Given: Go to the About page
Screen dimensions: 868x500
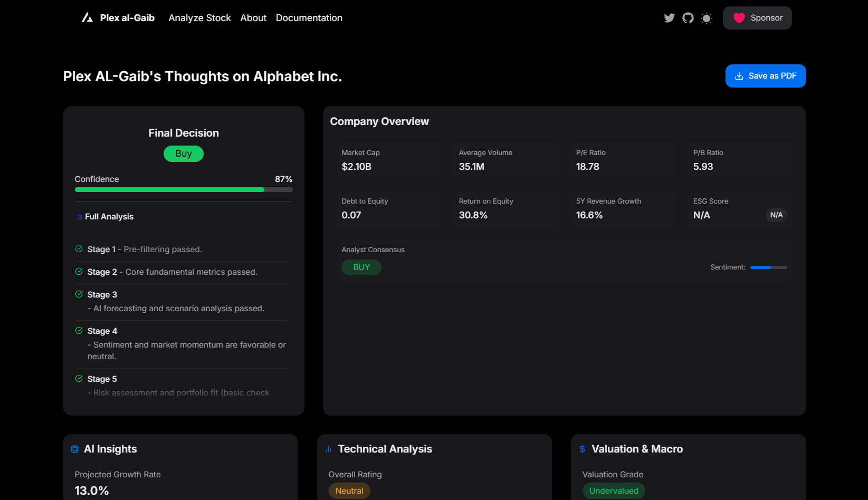Looking at the screenshot, I should point(253,18).
